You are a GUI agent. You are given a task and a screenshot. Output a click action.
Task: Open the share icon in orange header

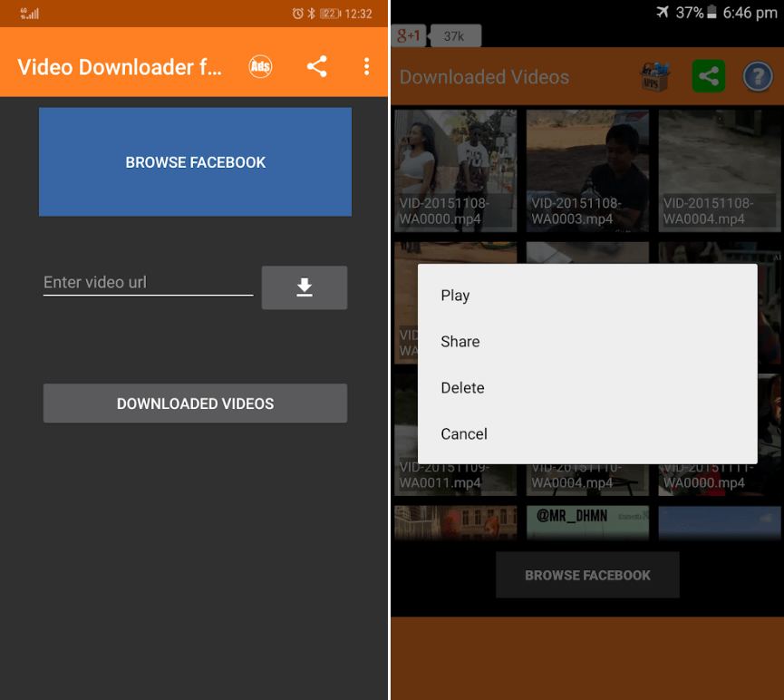(317, 66)
